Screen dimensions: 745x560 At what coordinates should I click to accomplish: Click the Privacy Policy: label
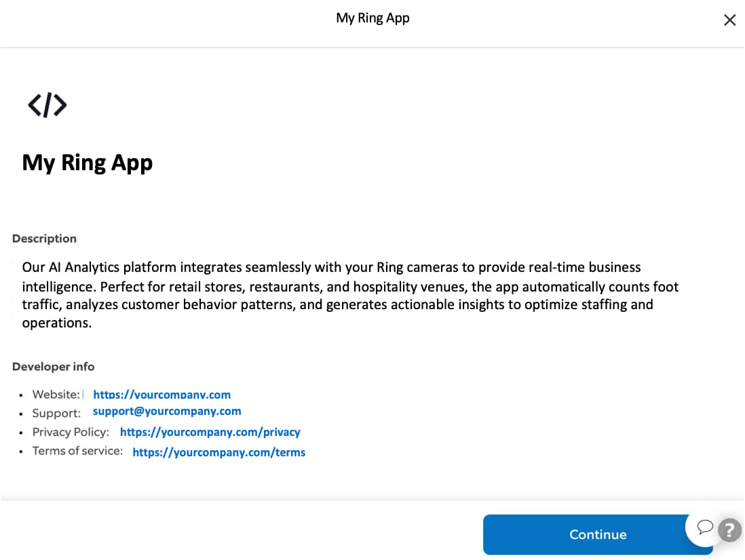point(71,432)
